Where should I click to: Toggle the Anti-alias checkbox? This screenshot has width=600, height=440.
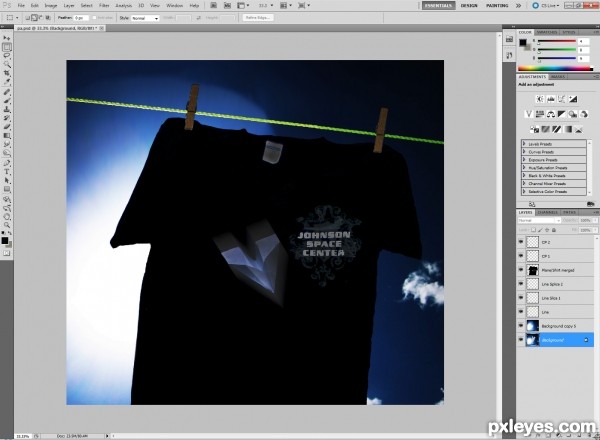[94, 18]
